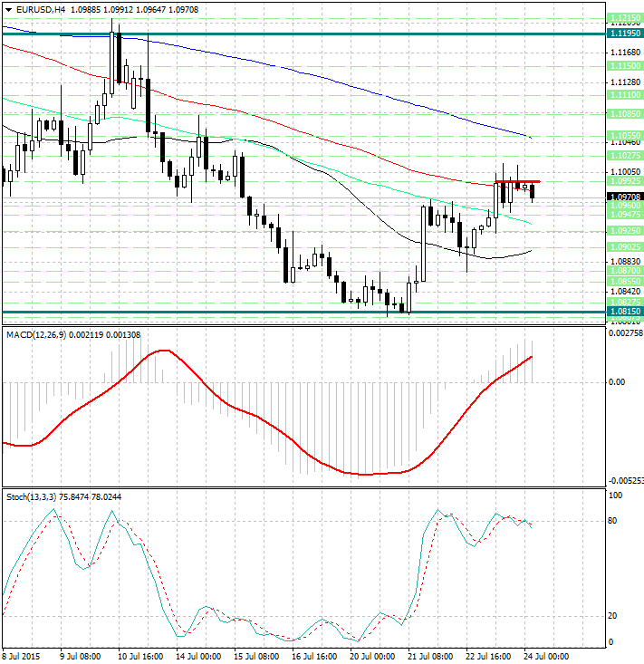
Task: Click the 1.08830 price axis value
Action: pos(625,262)
